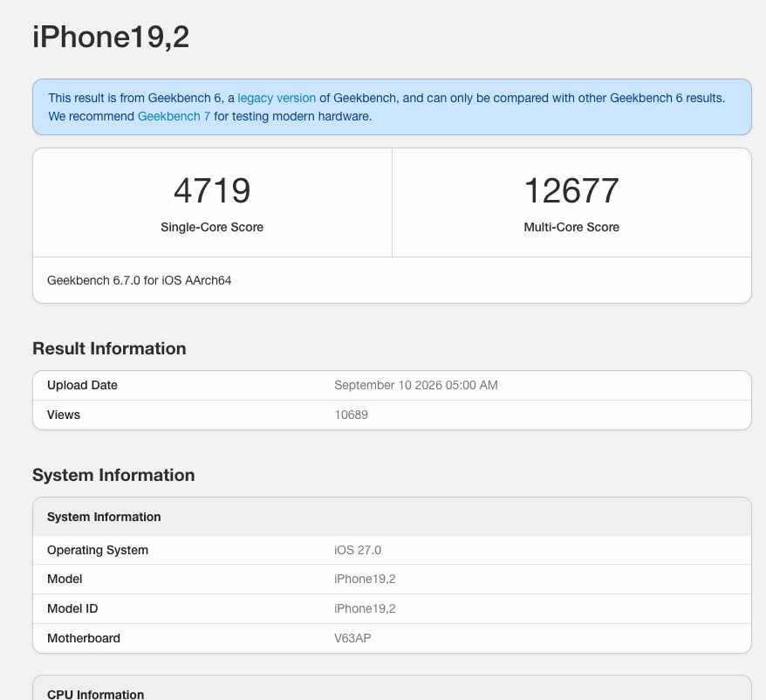Select the iPhone19,2 page heading

111,38
